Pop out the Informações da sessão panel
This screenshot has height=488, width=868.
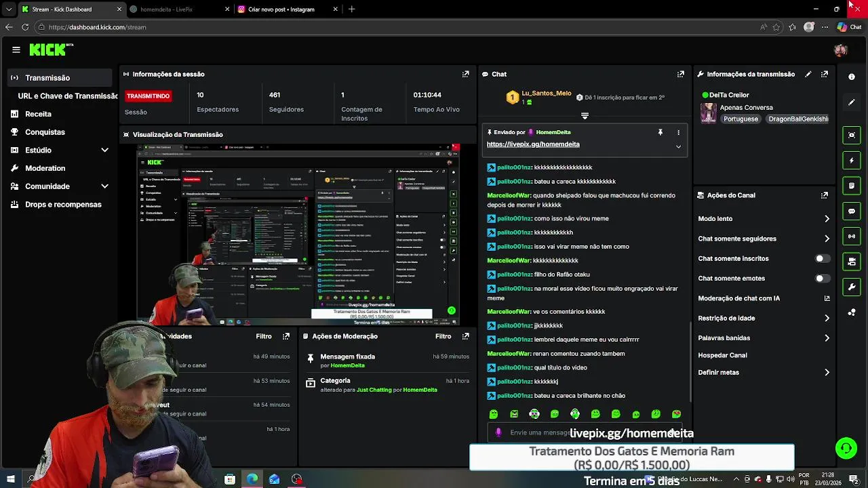click(x=466, y=74)
